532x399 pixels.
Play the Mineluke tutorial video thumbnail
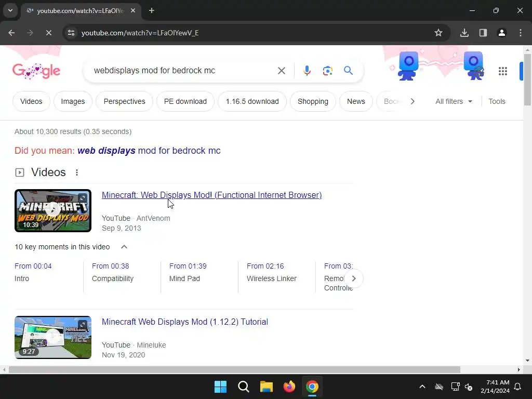coord(53,337)
